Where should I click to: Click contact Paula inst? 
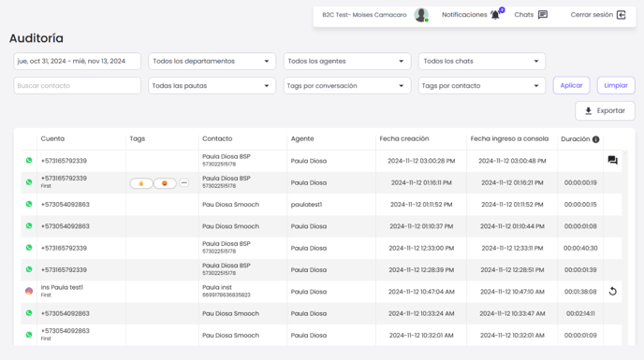coord(217,287)
